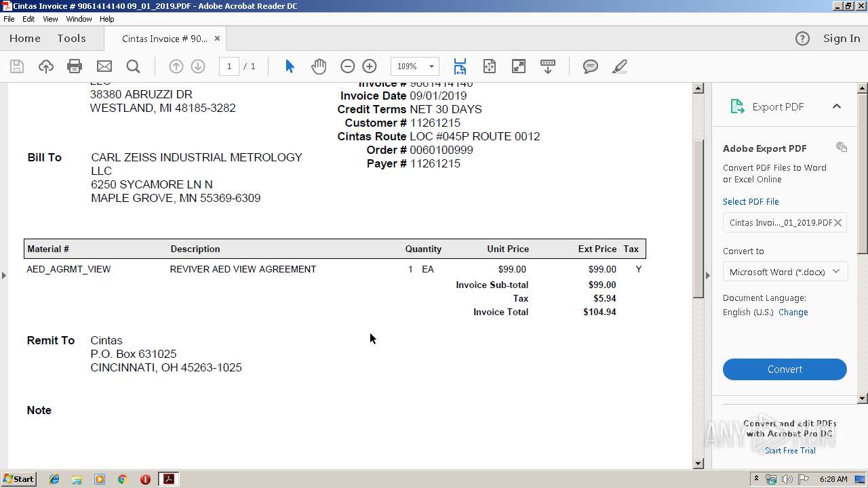Click the fit to one page icon

pos(490,66)
